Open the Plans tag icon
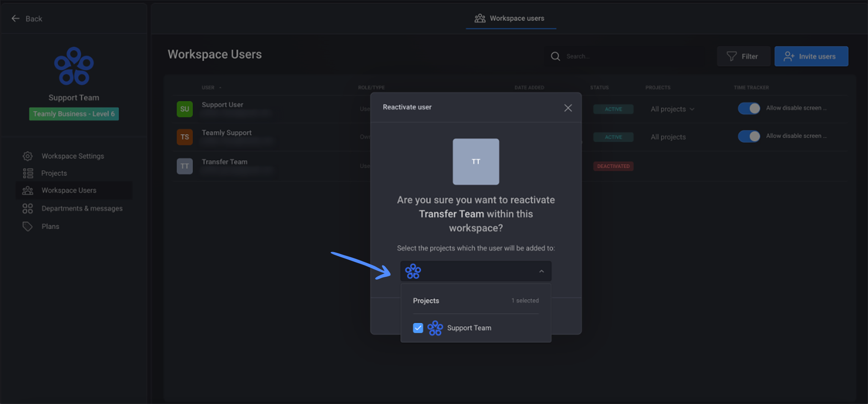Screen dimensions: 868x404 click(28, 226)
